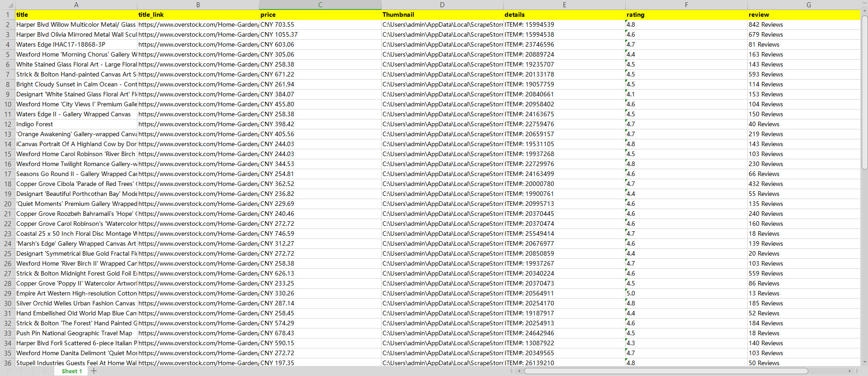Screen dimensions: 868x376
Task: Open the Sheet 1 tab
Action: 72,371
